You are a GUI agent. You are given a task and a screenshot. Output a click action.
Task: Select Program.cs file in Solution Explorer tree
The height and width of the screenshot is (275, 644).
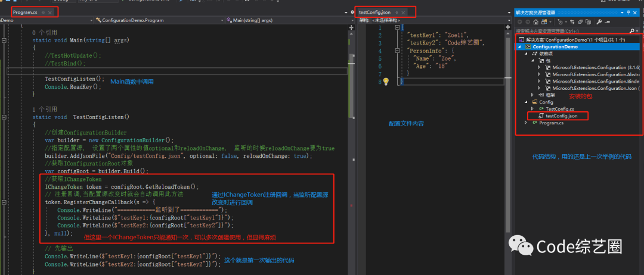click(x=551, y=123)
